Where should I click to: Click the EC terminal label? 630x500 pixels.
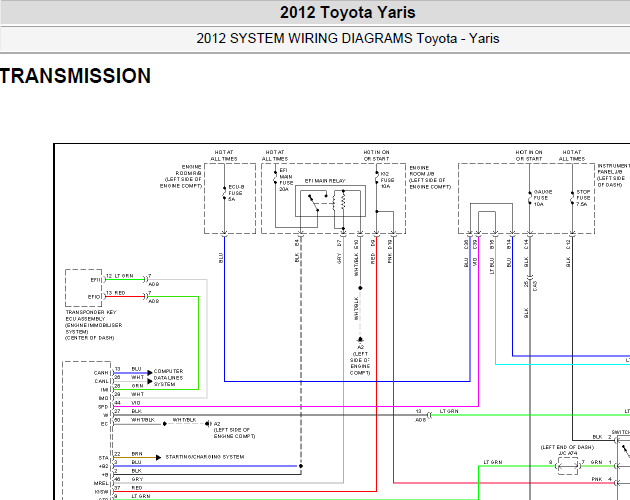104,424
